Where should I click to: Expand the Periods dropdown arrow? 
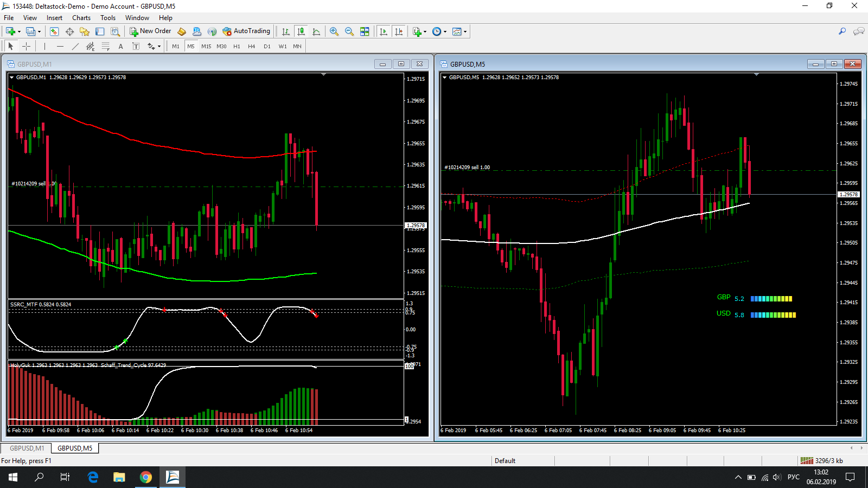click(445, 31)
